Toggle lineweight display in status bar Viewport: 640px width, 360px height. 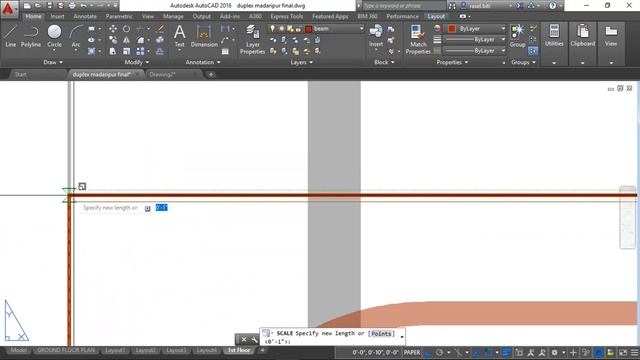(x=506, y=352)
